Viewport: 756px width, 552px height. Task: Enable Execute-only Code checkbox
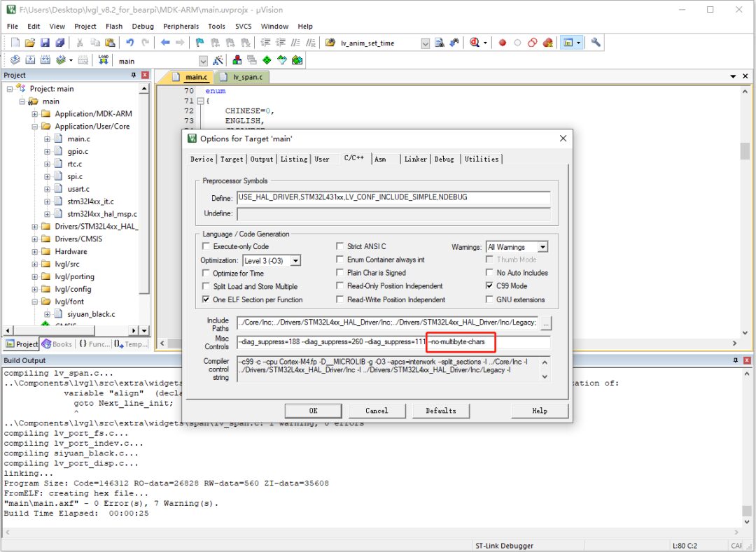pos(206,246)
